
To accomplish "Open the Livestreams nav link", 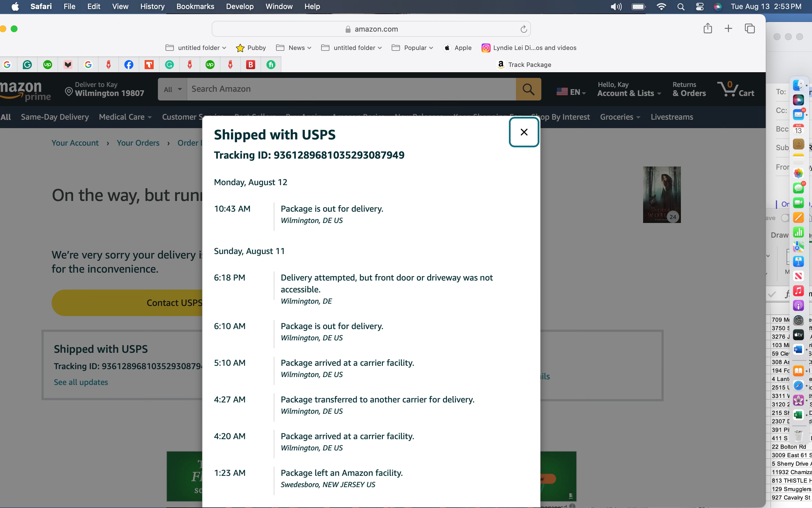I will tap(672, 117).
